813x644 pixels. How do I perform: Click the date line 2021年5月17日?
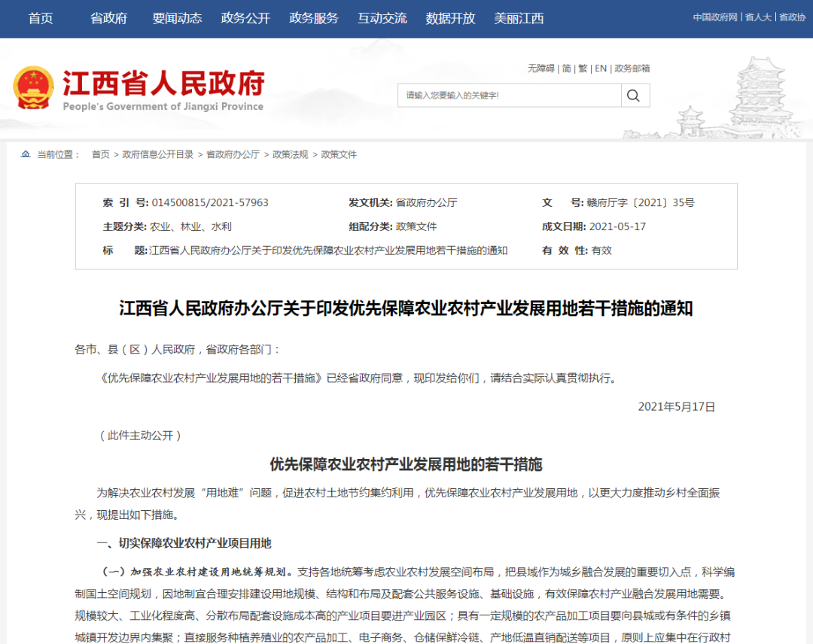[676, 407]
